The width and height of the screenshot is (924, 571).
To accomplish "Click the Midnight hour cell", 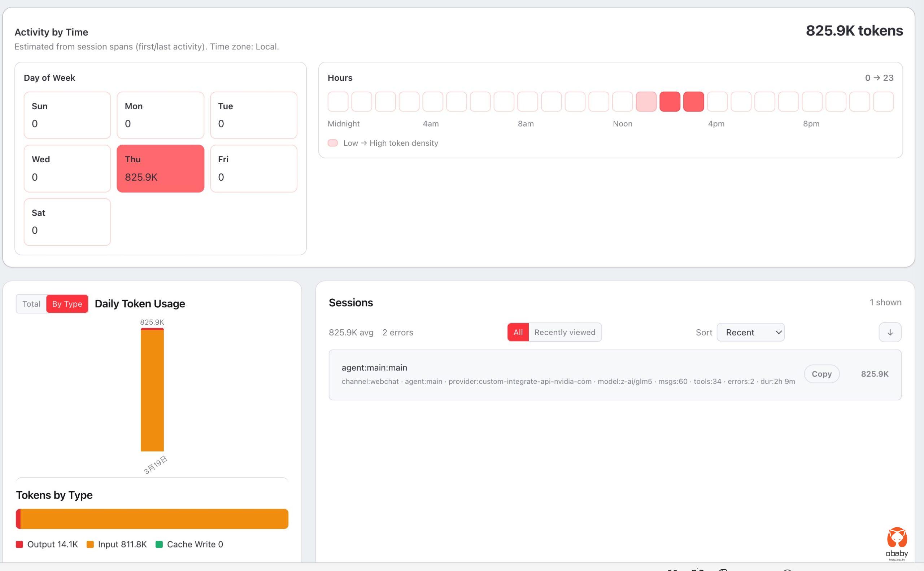I will click(338, 102).
